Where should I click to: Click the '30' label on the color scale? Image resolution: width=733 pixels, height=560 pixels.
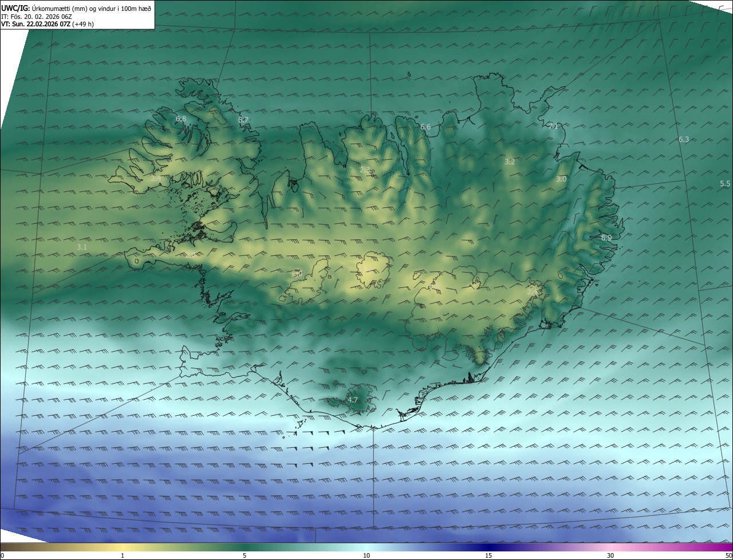610,555
